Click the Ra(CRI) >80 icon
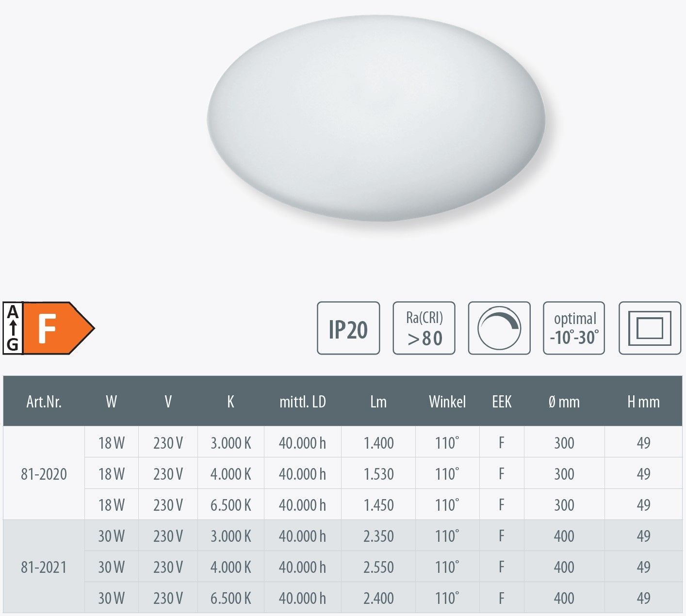 pos(424,328)
